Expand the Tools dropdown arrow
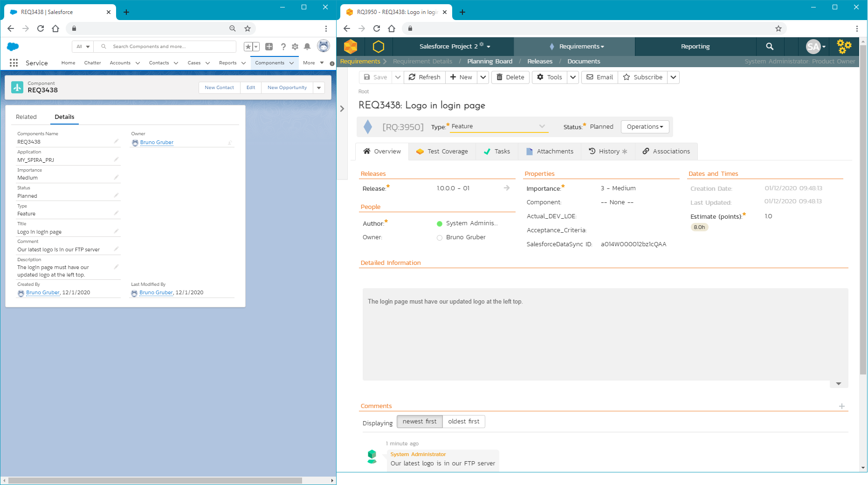Image resolution: width=868 pixels, height=485 pixels. [573, 77]
